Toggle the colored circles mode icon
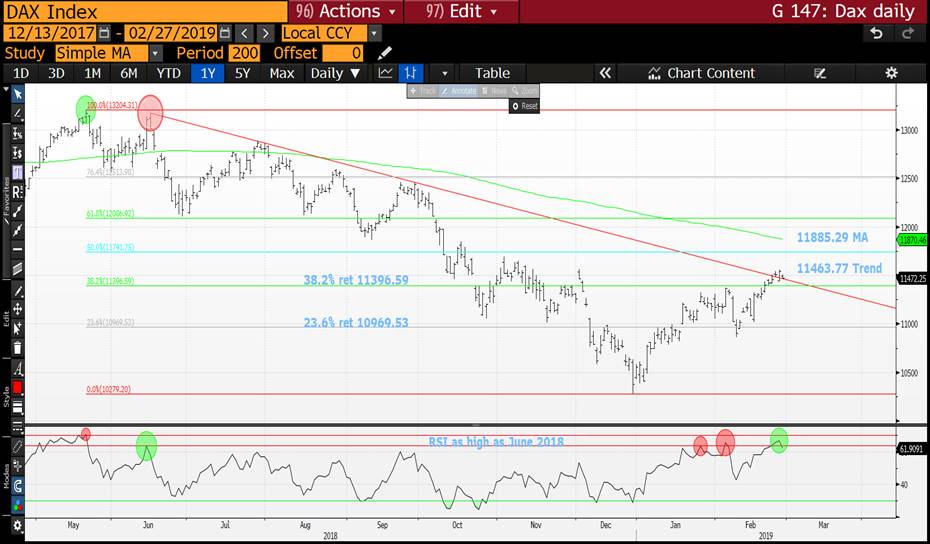Viewport: 930px width, 544px height. [x=18, y=506]
